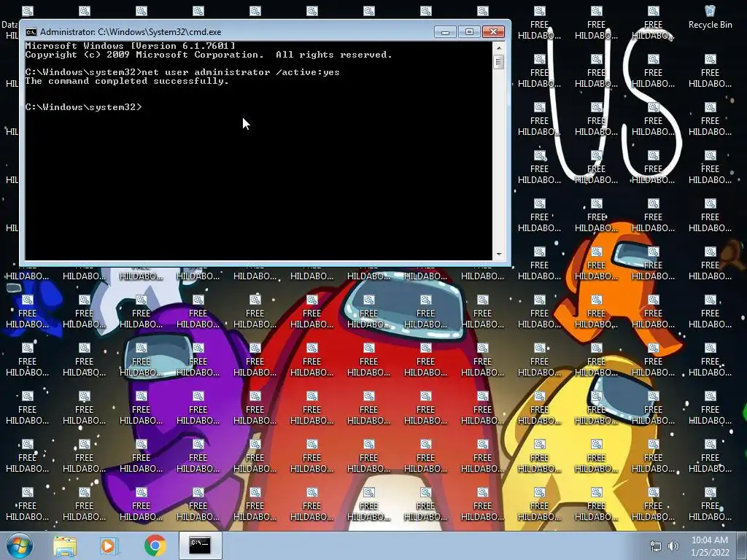Open the cmd window system menu icon

point(31,32)
